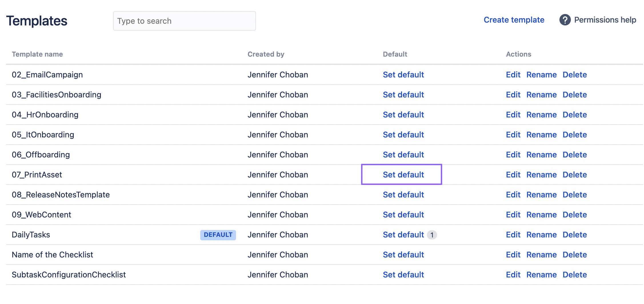644x304 pixels.
Task: Set 07_PrintAsset as default template
Action: tap(403, 175)
